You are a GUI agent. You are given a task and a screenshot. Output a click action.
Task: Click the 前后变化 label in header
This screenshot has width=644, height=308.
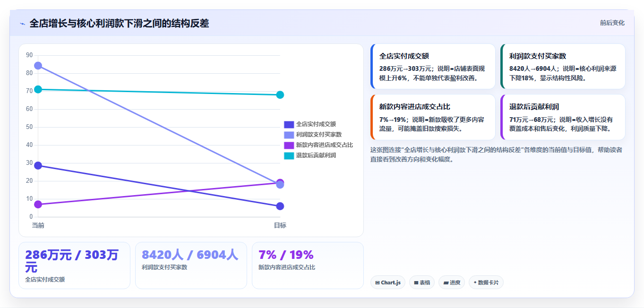pos(612,23)
